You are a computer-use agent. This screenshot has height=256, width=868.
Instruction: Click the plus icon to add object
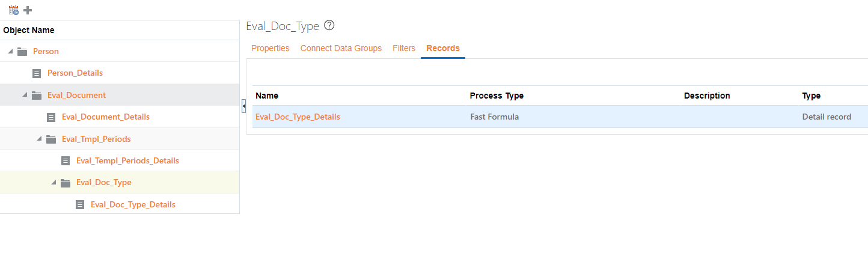point(28,10)
